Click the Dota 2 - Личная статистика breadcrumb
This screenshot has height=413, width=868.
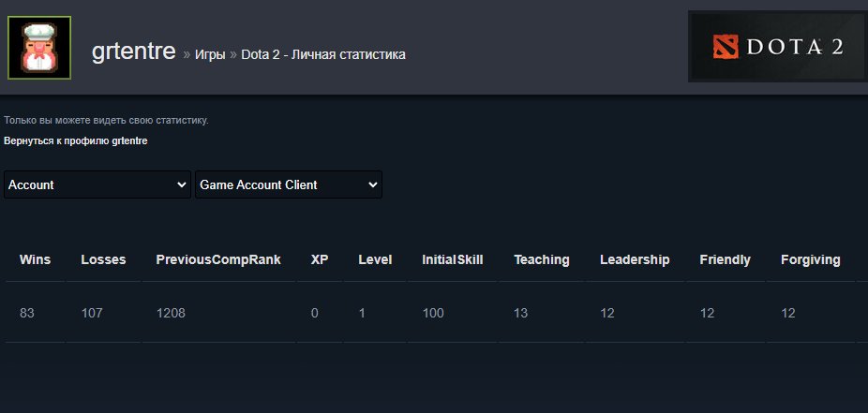[x=323, y=54]
